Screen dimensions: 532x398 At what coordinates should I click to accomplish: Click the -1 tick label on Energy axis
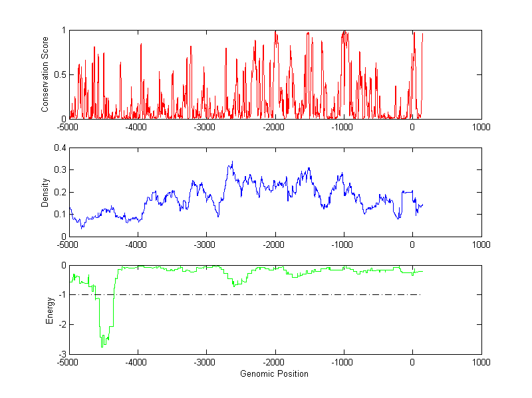62,295
